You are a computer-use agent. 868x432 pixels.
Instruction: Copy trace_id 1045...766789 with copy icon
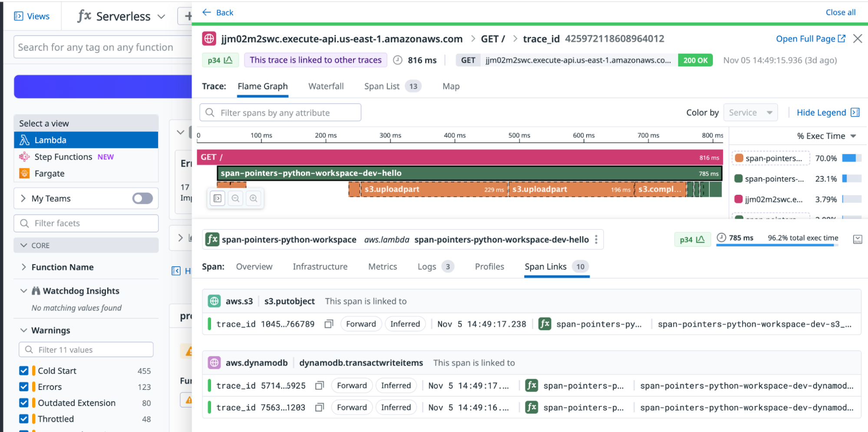329,324
